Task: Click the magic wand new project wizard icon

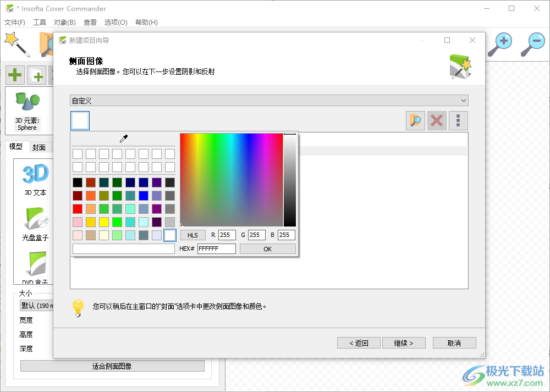Action: click(17, 44)
